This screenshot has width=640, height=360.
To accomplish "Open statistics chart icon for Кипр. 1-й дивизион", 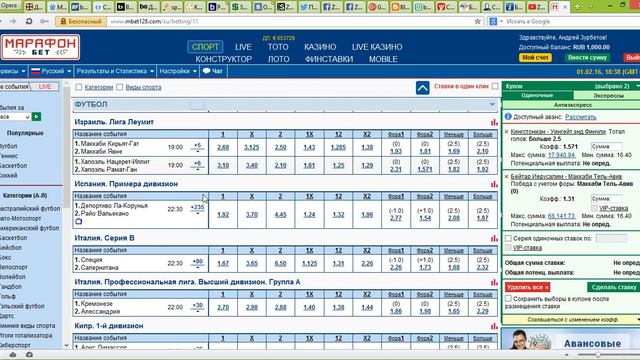I will click(x=494, y=326).
